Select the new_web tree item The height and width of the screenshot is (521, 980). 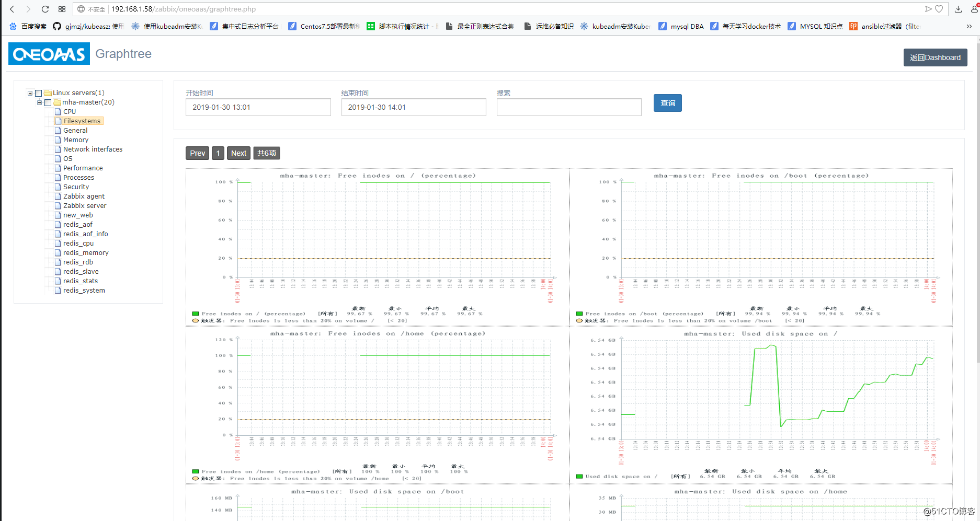pos(78,215)
